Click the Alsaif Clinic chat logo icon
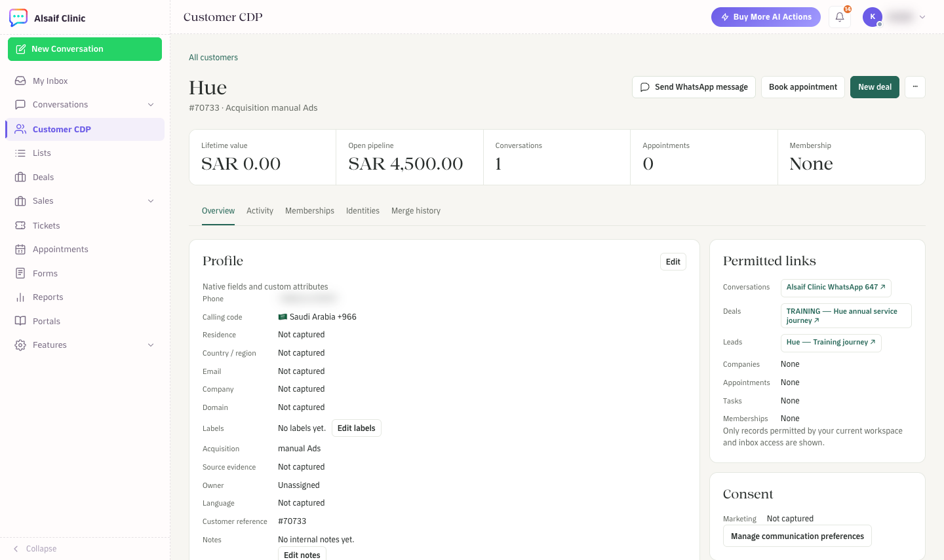 [x=18, y=18]
